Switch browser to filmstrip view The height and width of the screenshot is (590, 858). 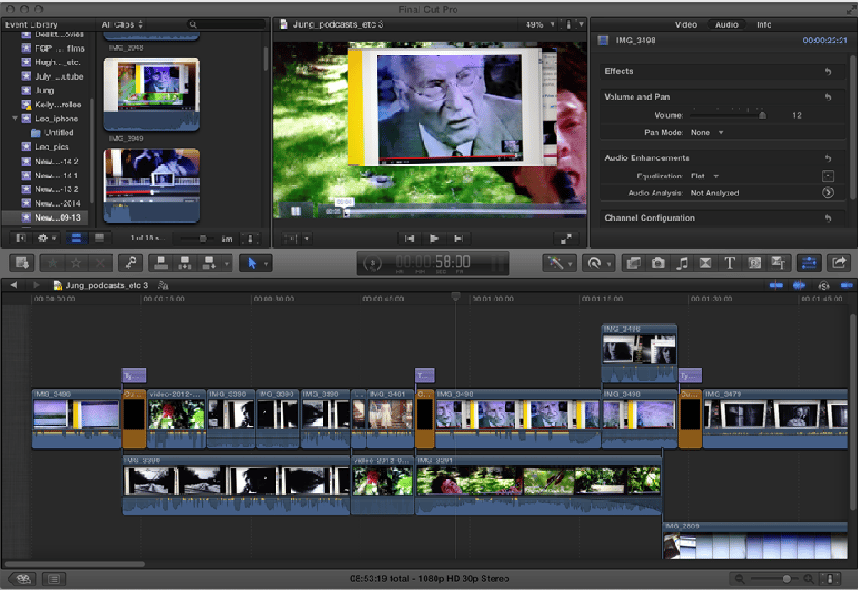75,238
